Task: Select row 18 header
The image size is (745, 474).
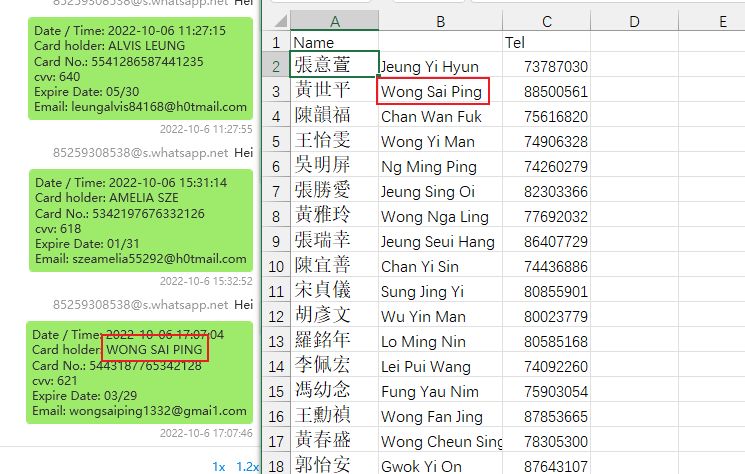Action: pos(276,464)
